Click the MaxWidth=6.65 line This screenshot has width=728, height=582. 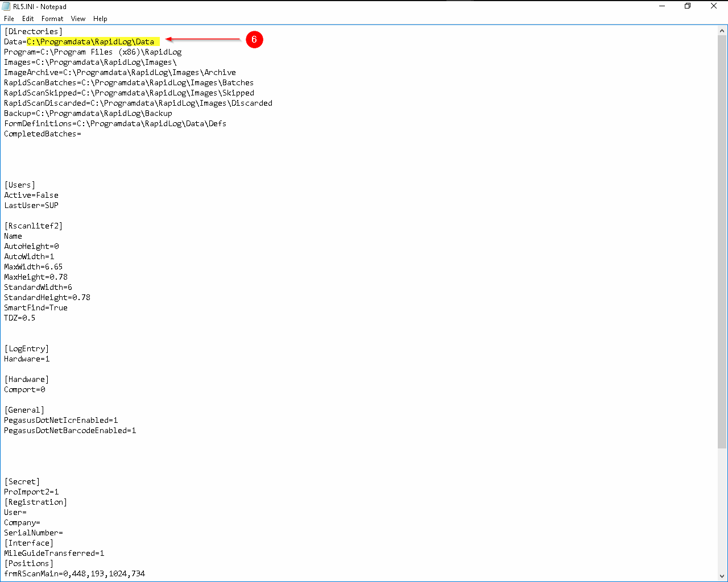(34, 267)
